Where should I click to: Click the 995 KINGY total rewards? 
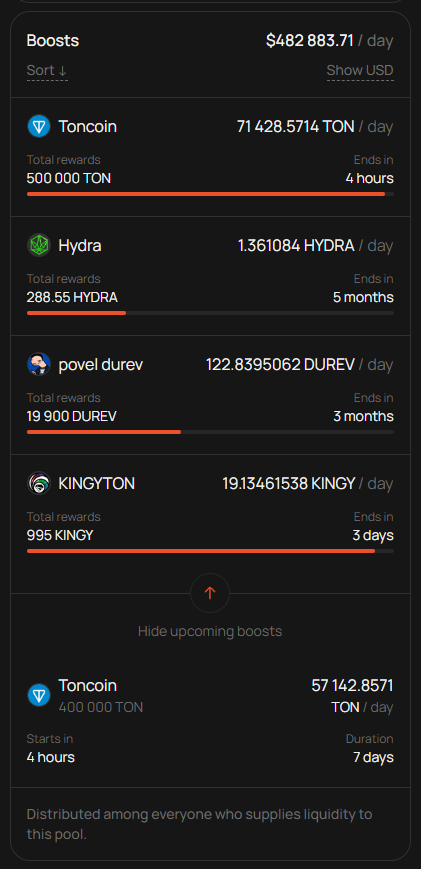click(60, 535)
